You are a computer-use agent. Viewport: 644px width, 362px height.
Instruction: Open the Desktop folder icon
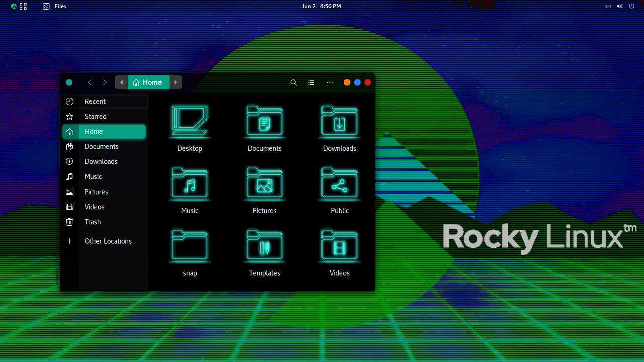point(190,121)
